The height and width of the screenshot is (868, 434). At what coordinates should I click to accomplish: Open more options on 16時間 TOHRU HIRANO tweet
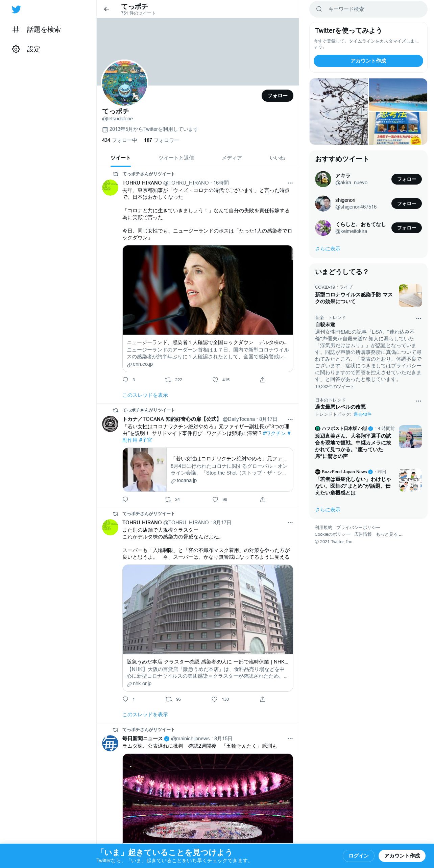click(290, 183)
